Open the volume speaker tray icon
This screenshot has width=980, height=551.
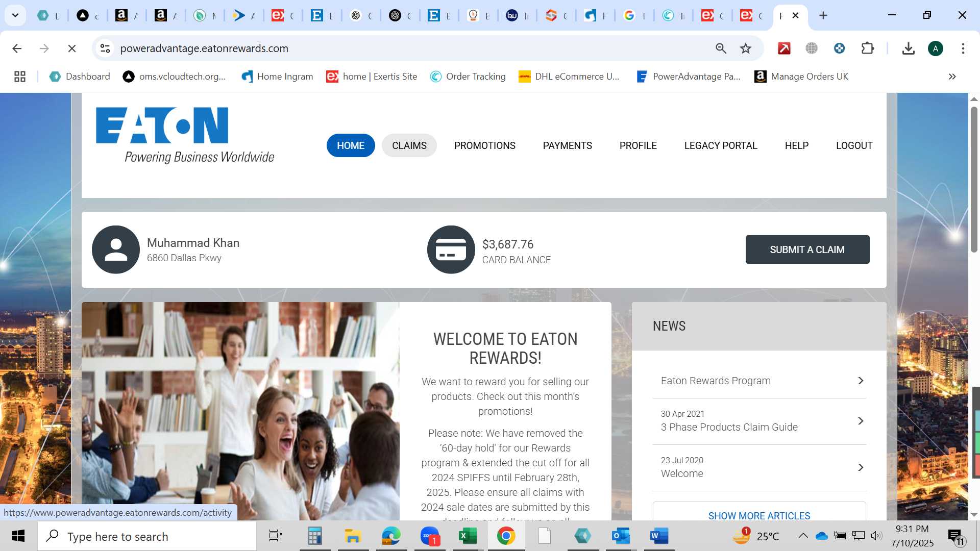(876, 536)
